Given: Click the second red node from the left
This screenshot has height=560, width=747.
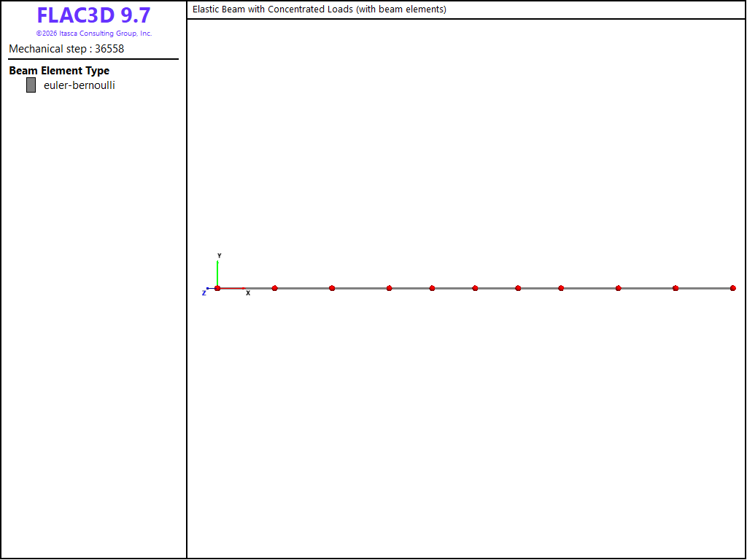Looking at the screenshot, I should 274,288.
